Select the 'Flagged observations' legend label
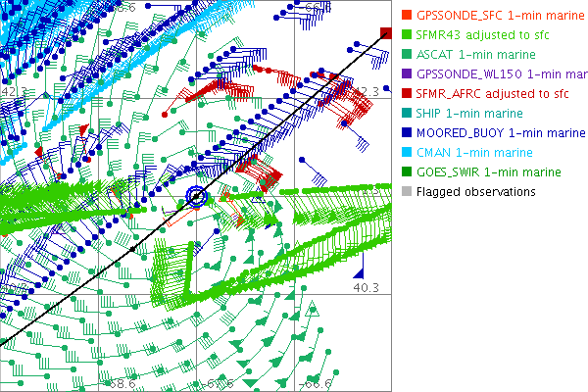The image size is (588, 392). (475, 192)
